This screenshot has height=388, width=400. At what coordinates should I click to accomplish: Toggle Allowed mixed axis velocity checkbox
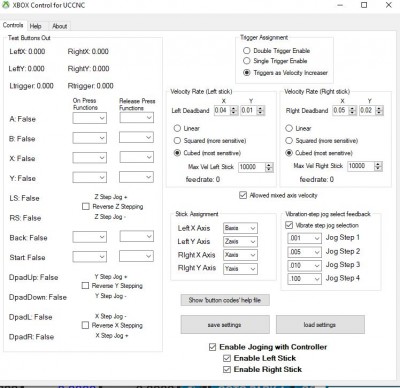[x=243, y=195]
